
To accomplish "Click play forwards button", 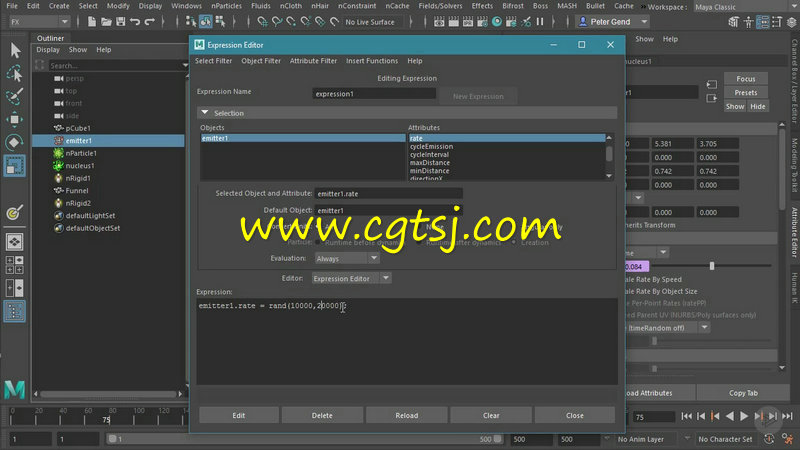I will click(x=744, y=416).
